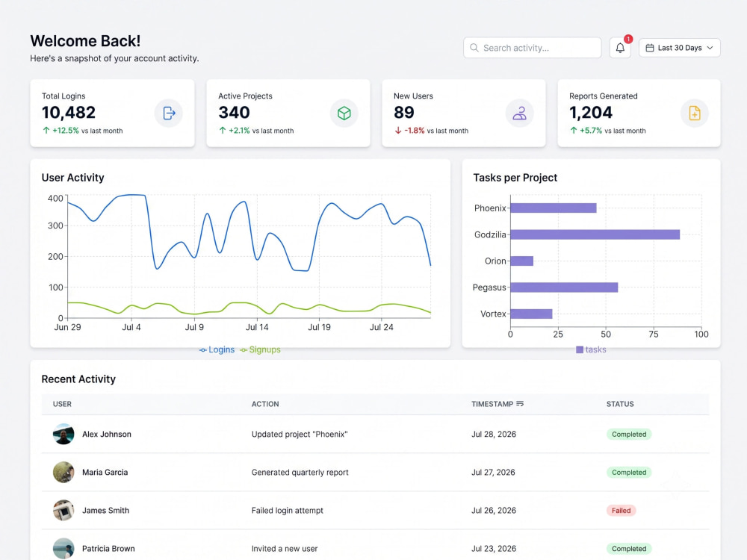The width and height of the screenshot is (747, 560).
Task: Click the +12.5% change indicator
Action: pyautogui.click(x=61, y=131)
